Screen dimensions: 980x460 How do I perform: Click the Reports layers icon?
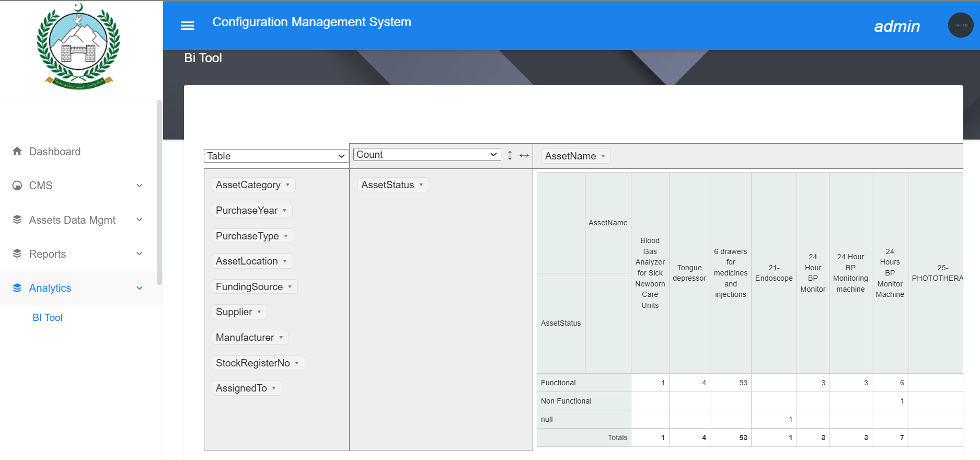(17, 254)
